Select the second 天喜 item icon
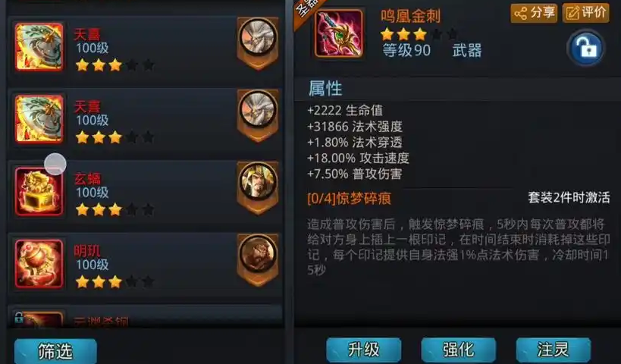Screen dimensions: 621x364 click(39, 119)
